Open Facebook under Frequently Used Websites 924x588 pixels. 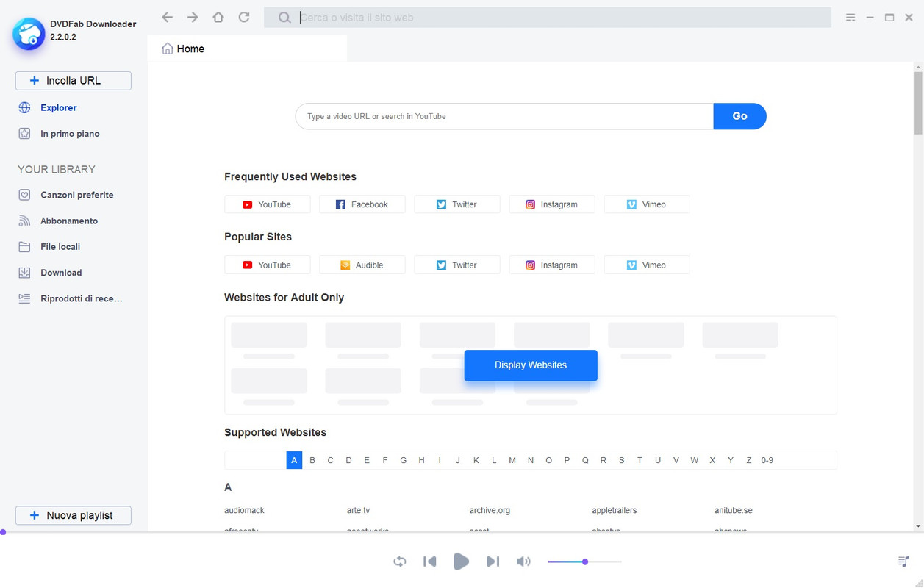(x=362, y=204)
